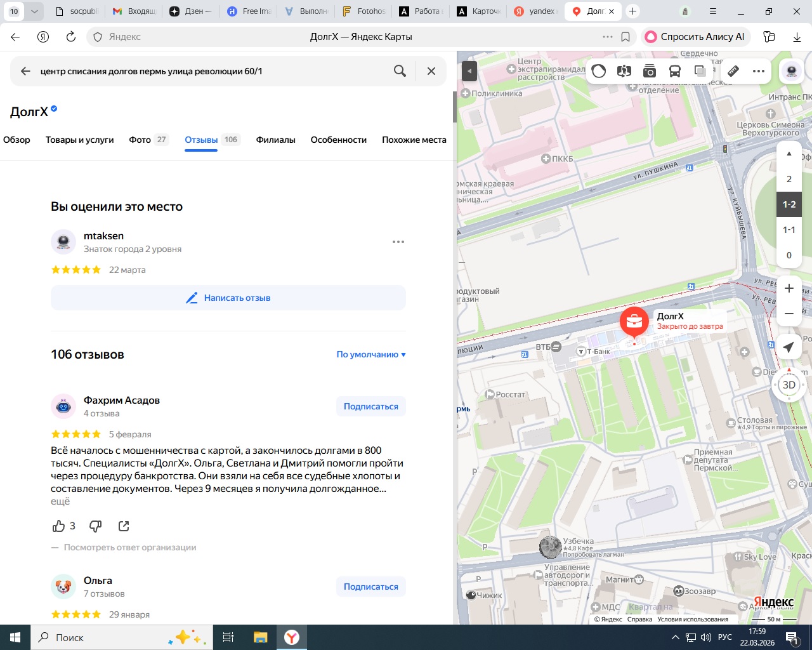
Task: Open options menu for mtaksen review
Action: coord(398,242)
